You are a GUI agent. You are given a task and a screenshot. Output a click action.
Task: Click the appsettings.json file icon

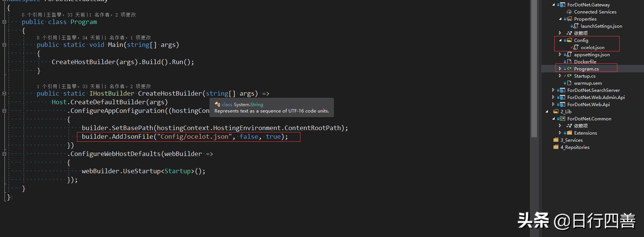click(569, 55)
